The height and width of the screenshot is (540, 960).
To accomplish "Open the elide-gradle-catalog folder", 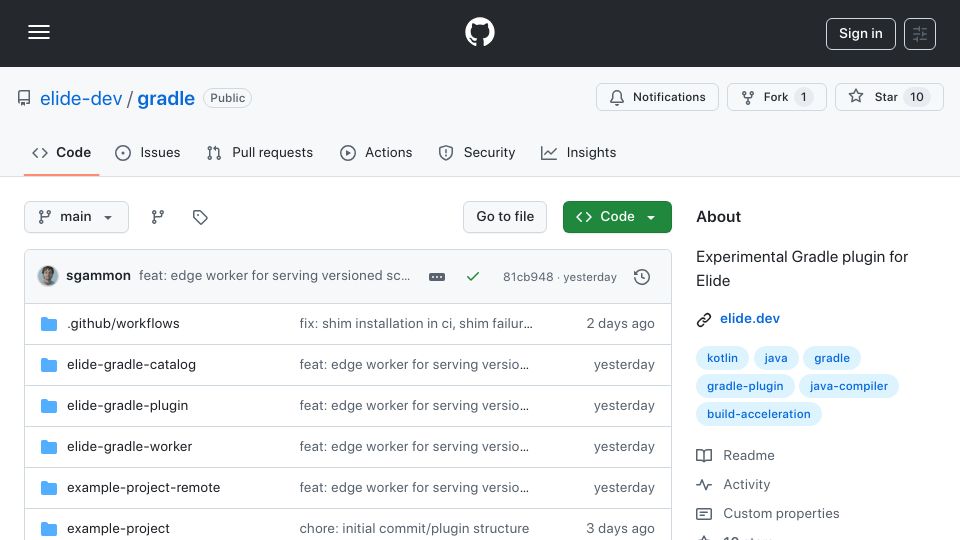I will (x=132, y=364).
